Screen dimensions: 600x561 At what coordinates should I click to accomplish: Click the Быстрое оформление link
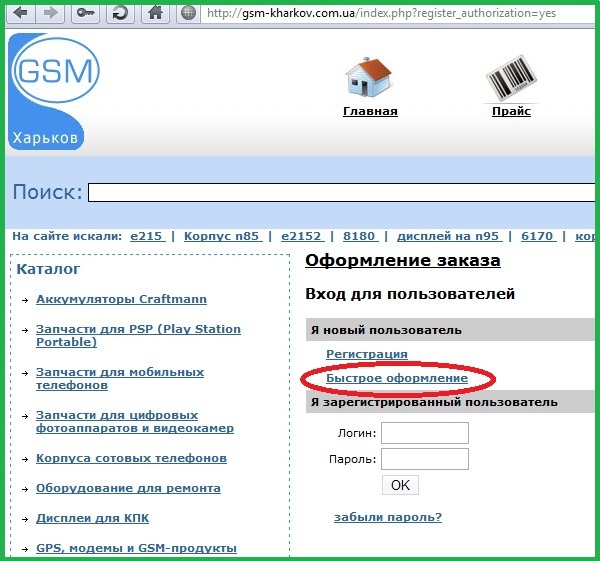(397, 379)
